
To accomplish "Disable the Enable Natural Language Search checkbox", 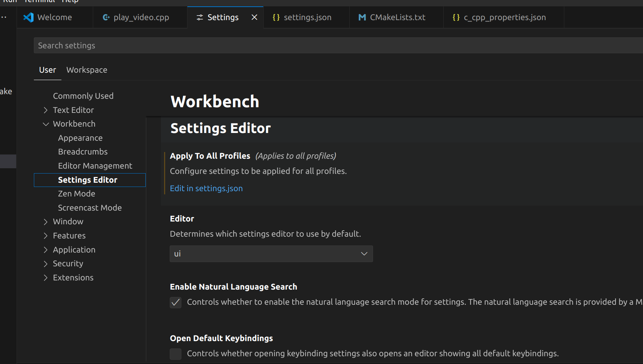I will [x=175, y=302].
